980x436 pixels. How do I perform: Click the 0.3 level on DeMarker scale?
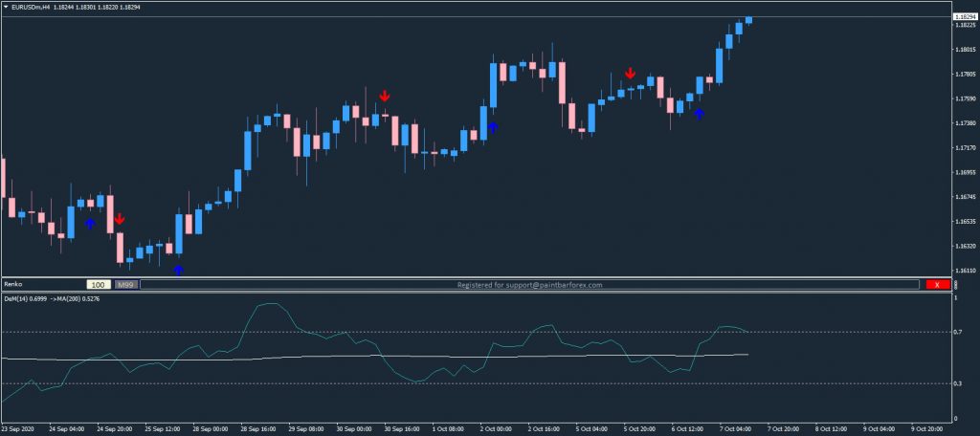(x=957, y=384)
